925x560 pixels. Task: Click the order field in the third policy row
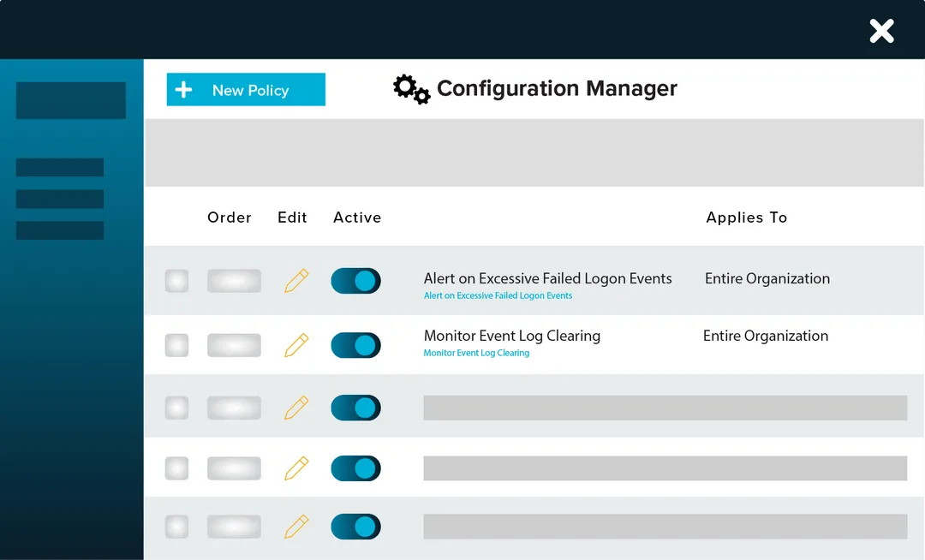[234, 408]
